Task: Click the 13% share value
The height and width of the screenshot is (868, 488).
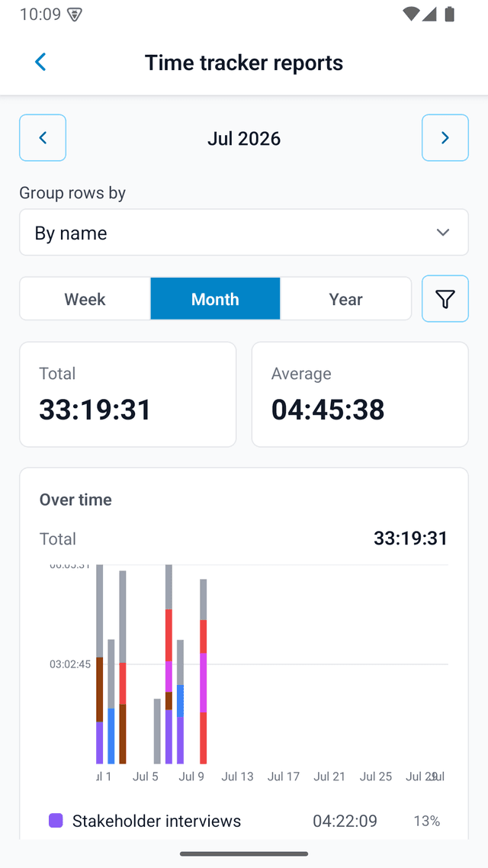Action: (426, 821)
